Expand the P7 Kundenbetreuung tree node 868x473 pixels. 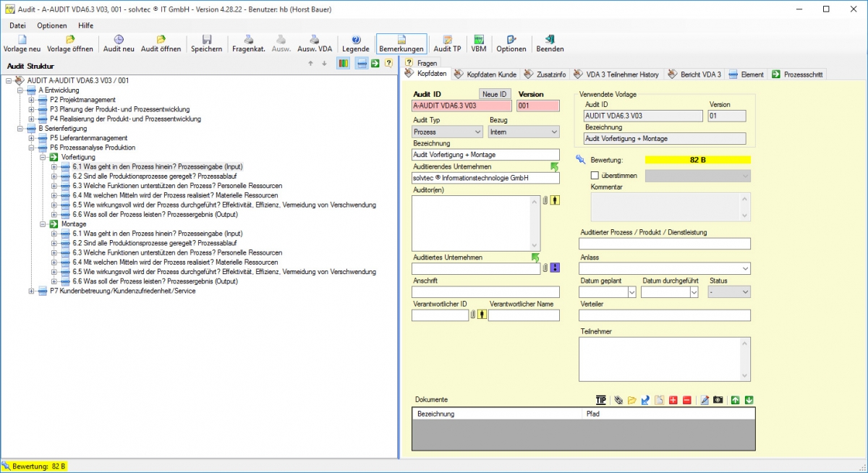[x=32, y=291]
